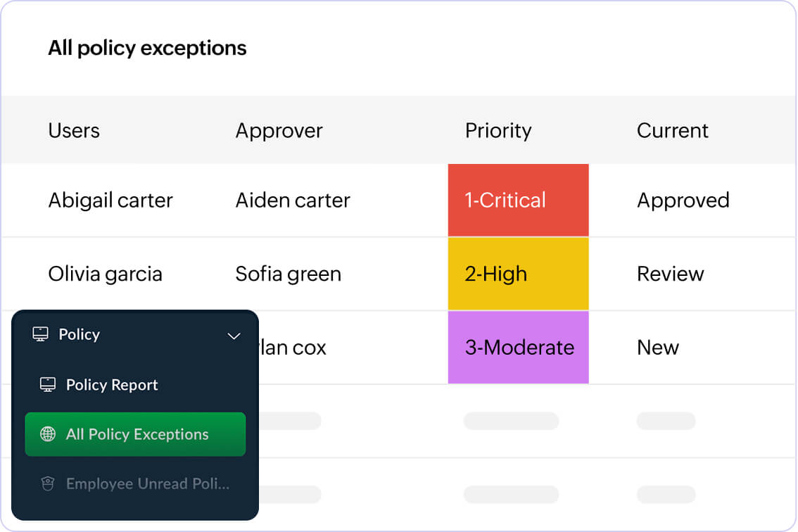Sort by the Approver column header
The width and height of the screenshot is (798, 532).
coord(279,131)
